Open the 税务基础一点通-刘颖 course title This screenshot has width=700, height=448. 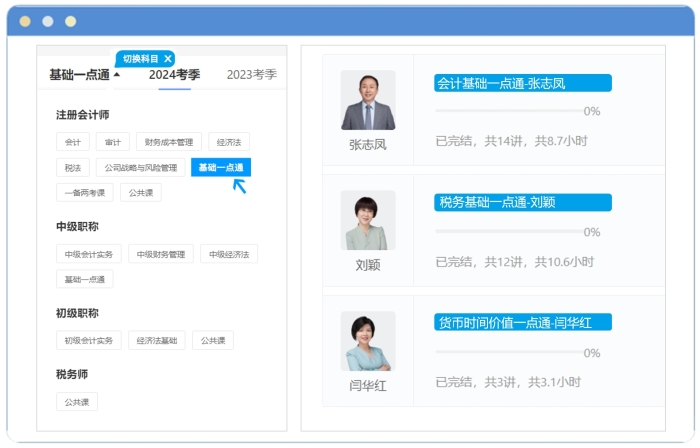(523, 203)
